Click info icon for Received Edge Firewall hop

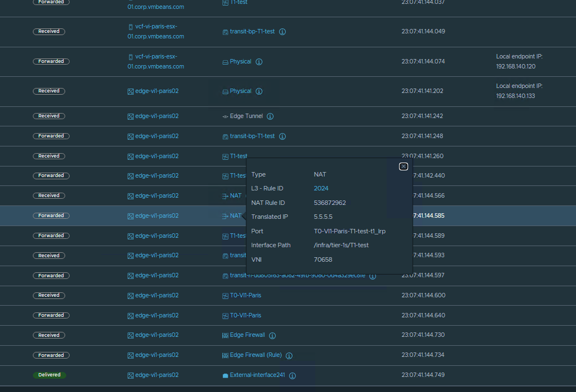click(x=272, y=335)
